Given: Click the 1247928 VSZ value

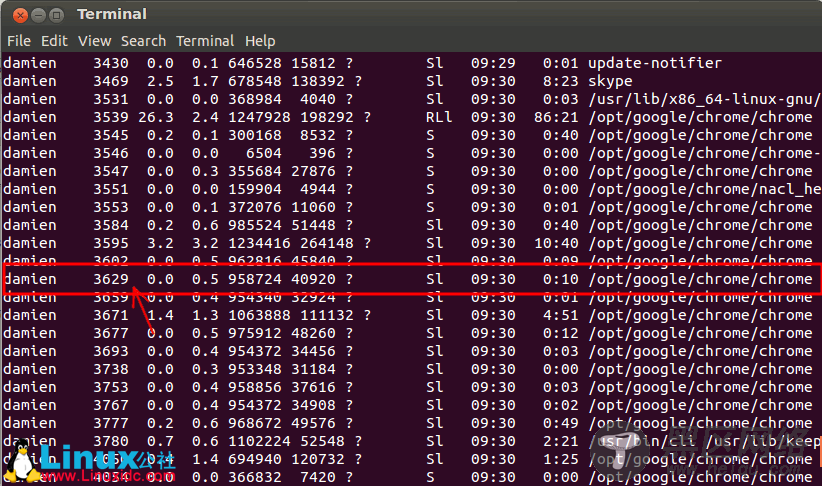Looking at the screenshot, I should click(259, 117).
